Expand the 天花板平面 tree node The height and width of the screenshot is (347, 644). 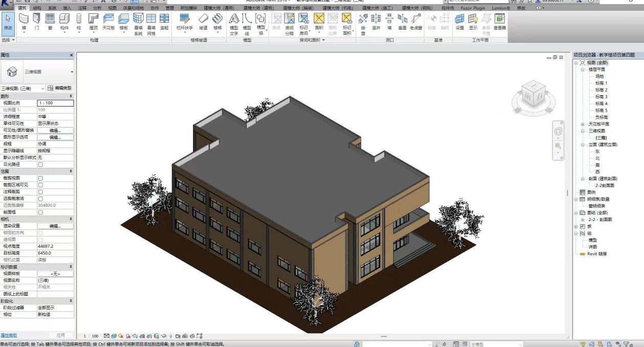tap(583, 124)
